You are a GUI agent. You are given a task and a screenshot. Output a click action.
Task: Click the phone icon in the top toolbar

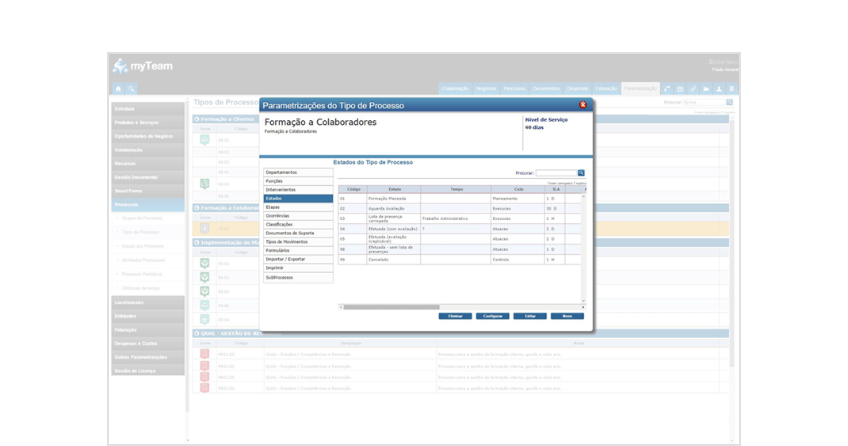pos(667,89)
